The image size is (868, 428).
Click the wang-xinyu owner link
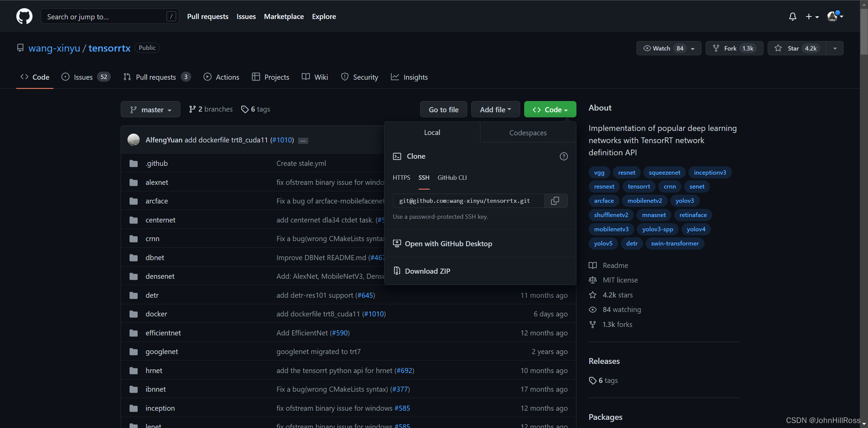pos(54,48)
